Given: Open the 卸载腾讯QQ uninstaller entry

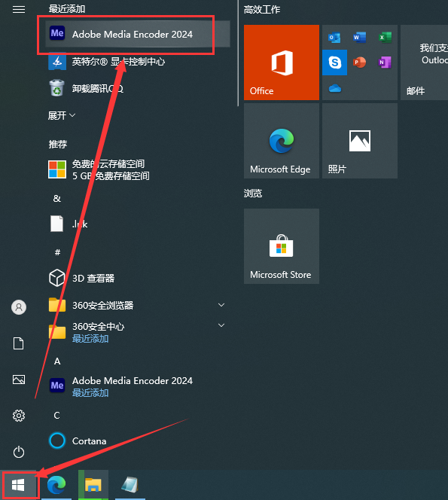Looking at the screenshot, I should click(138, 88).
